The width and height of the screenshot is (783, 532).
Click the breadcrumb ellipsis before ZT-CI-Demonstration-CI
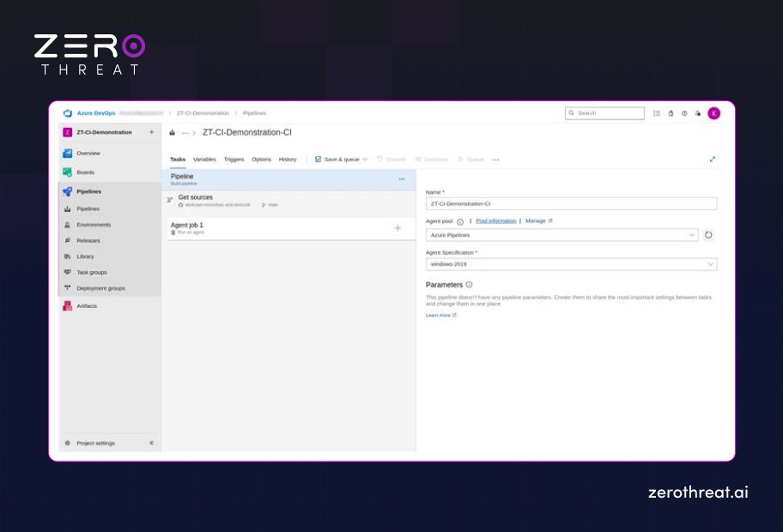(185, 133)
